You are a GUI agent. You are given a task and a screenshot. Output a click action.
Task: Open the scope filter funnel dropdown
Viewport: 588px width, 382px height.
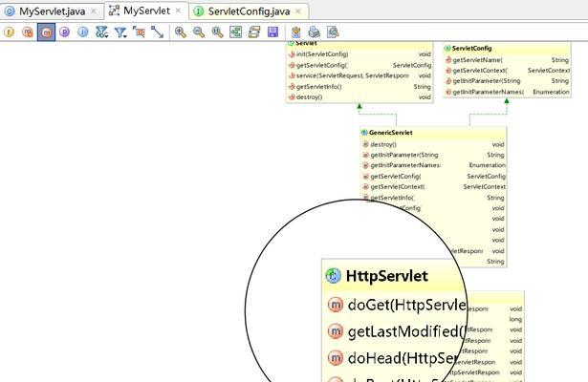pyautogui.click(x=120, y=32)
